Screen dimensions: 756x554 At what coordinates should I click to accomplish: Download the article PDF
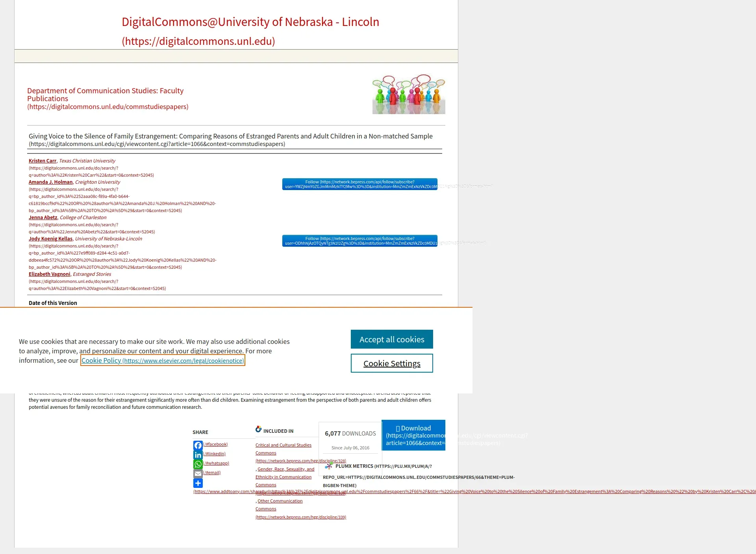pyautogui.click(x=413, y=435)
